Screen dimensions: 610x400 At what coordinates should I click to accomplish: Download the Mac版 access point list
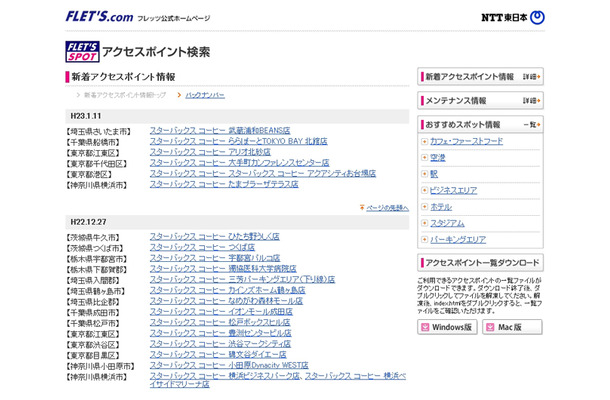[512, 327]
